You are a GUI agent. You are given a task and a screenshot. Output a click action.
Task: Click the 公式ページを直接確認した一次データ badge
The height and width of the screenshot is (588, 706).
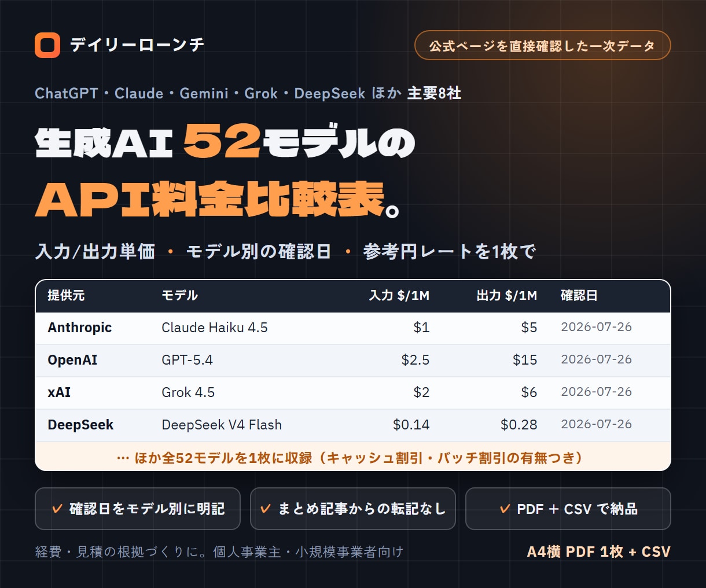[543, 45]
